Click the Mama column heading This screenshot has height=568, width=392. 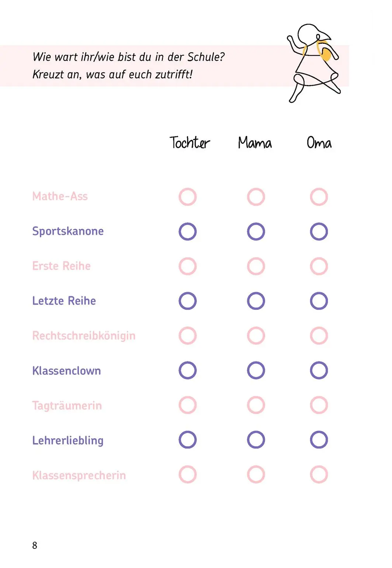[255, 143]
